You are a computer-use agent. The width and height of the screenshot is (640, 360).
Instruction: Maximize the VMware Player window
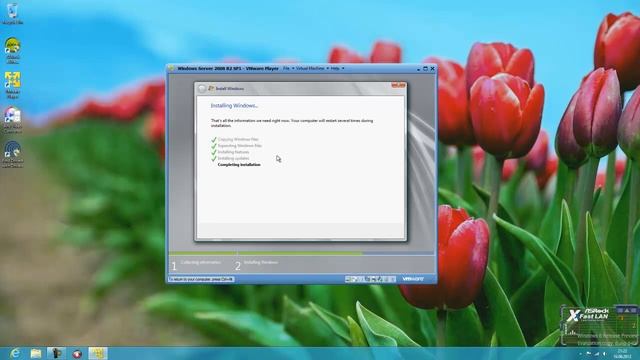point(425,69)
